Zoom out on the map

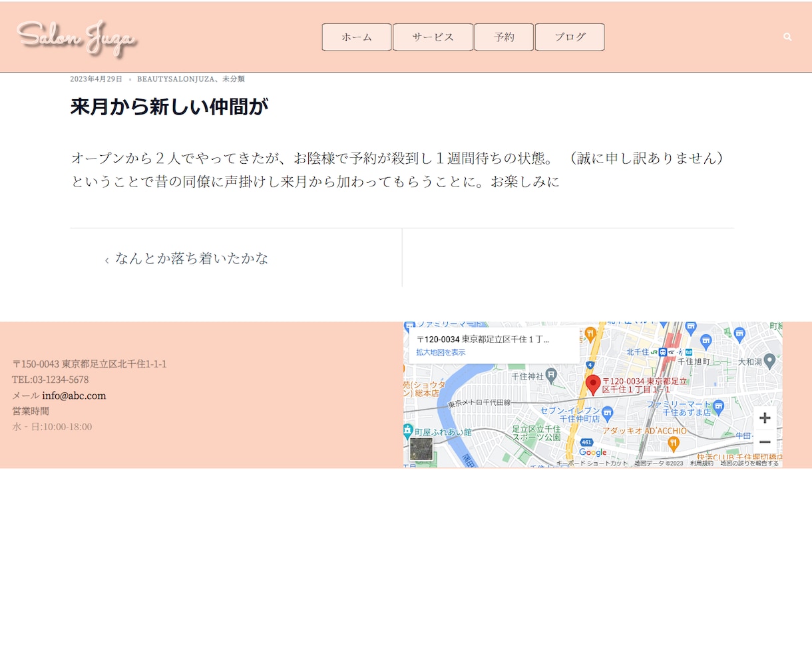click(765, 442)
